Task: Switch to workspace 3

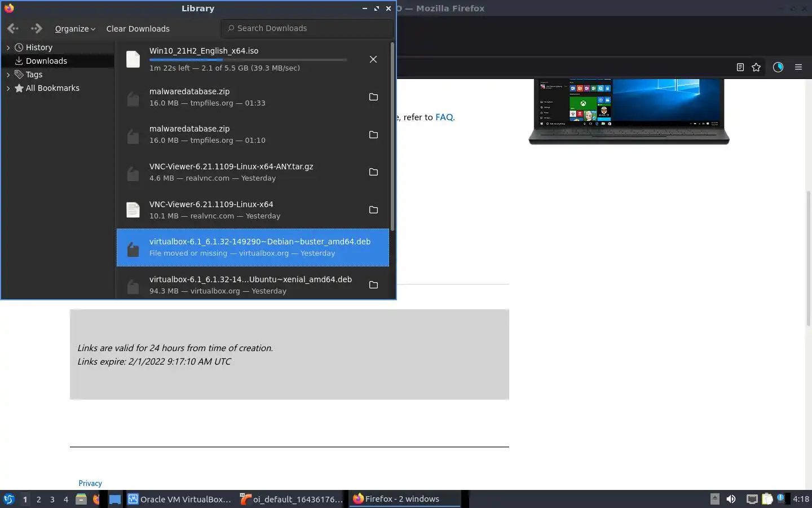Action: (x=52, y=499)
